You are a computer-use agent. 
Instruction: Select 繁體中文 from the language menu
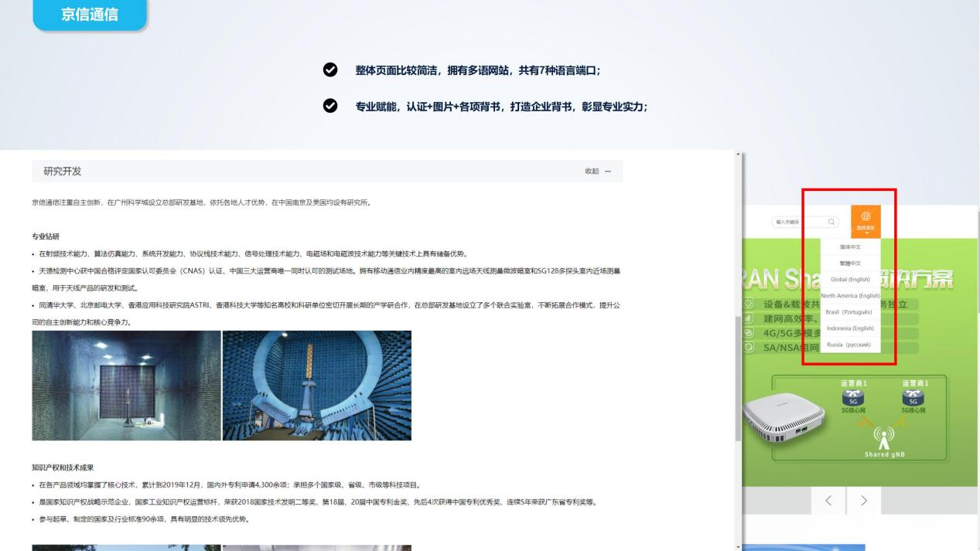(x=850, y=263)
